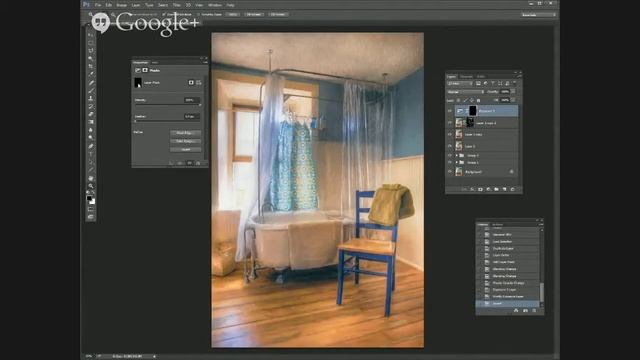Select the Spot Healing Brush tool
This screenshot has width=640, height=360.
tap(91, 83)
